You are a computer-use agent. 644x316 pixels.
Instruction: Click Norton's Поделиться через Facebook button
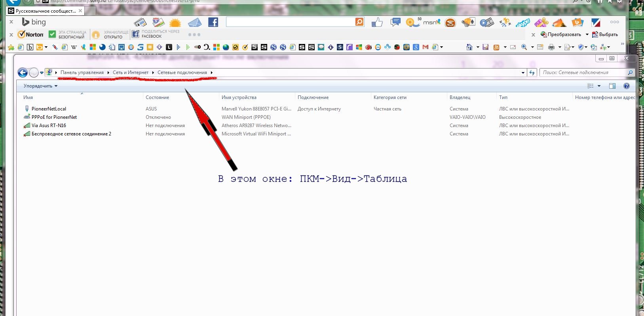tap(156, 34)
